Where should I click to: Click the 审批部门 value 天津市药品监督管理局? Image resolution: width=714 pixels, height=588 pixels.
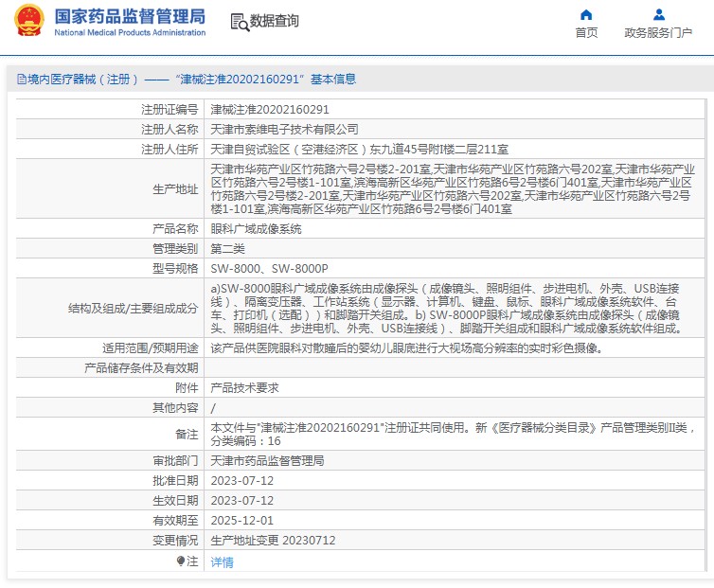click(x=267, y=460)
